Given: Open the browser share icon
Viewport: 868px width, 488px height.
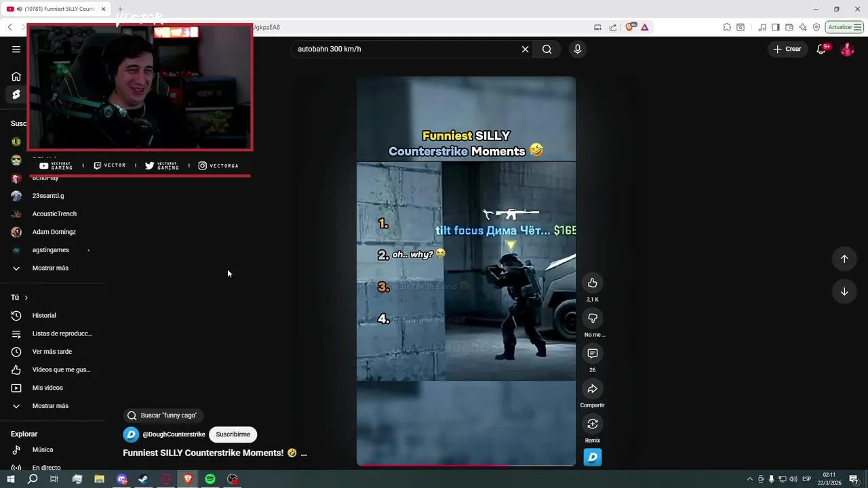Looking at the screenshot, I should coord(613,27).
